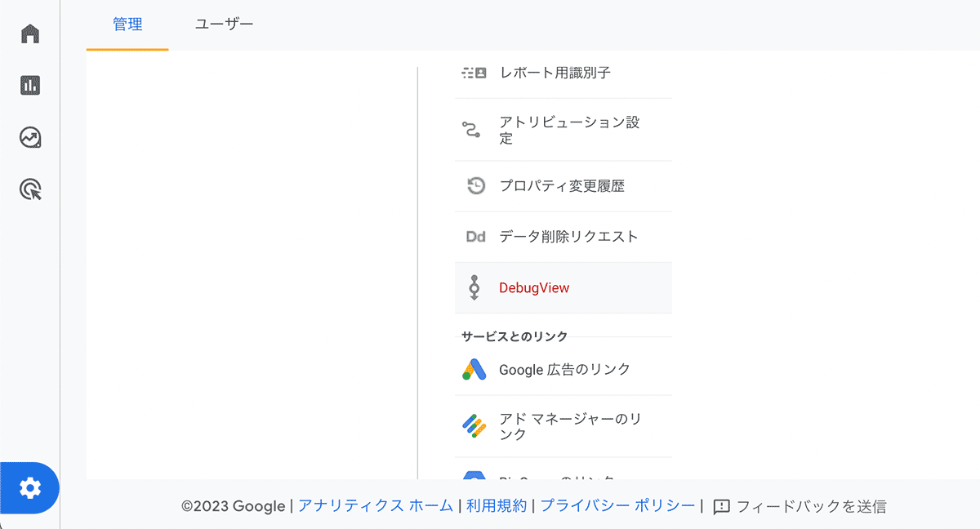The height and width of the screenshot is (529, 980).
Task: Click the Home icon in sidebar
Action: [x=30, y=33]
